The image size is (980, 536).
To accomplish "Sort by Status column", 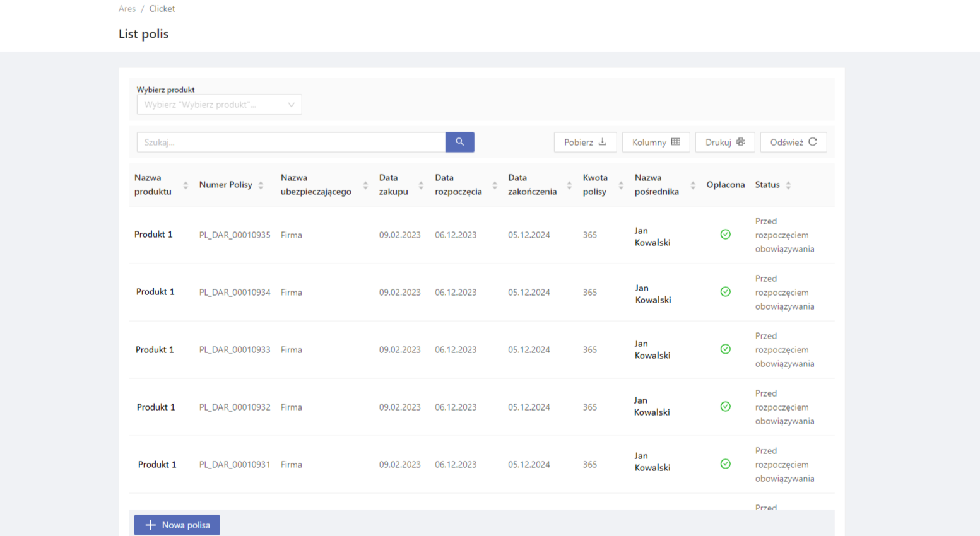I will pyautogui.click(x=788, y=185).
